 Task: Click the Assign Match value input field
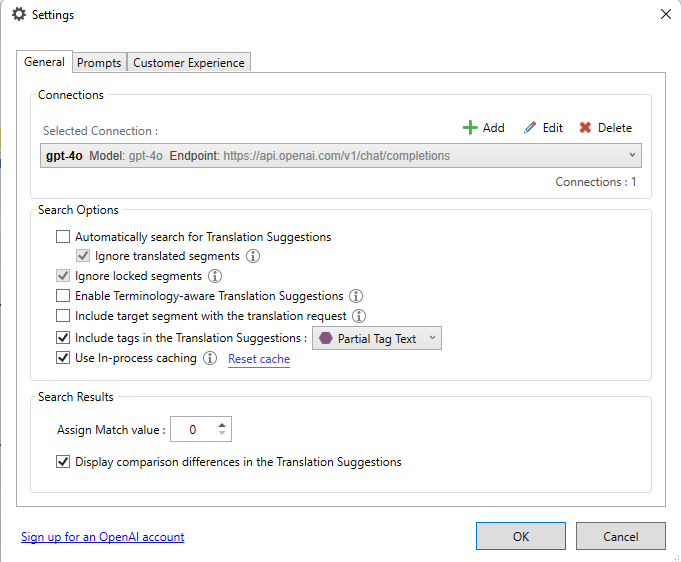coord(192,430)
